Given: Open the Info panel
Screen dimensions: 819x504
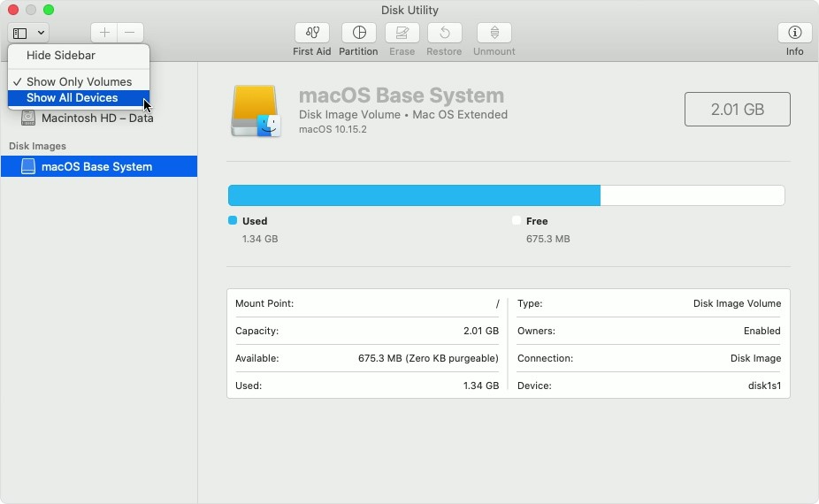Looking at the screenshot, I should 794,33.
